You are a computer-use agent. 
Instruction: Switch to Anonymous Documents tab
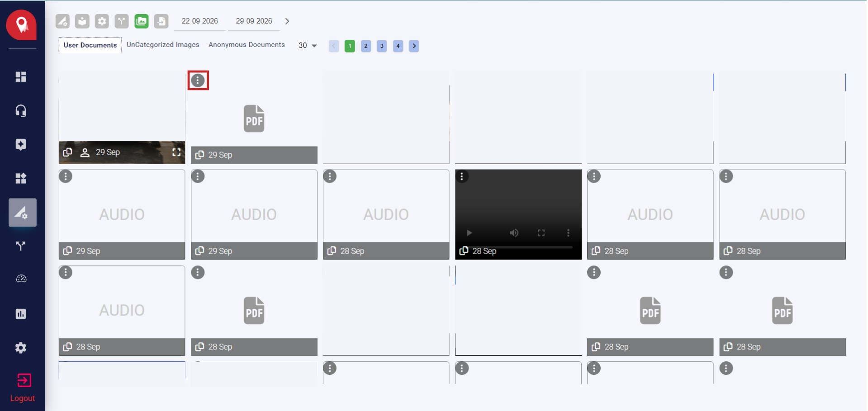[x=247, y=45]
